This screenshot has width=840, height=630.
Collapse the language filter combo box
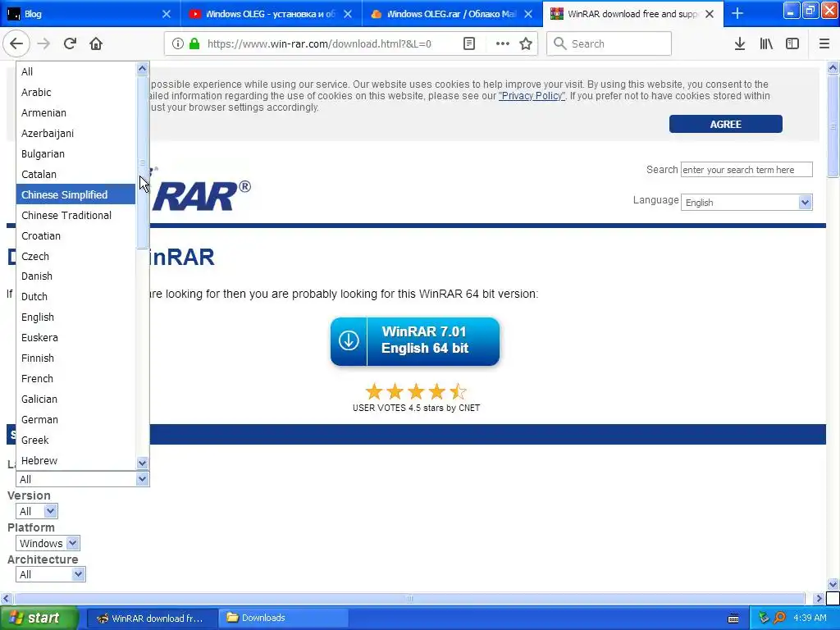point(83,479)
